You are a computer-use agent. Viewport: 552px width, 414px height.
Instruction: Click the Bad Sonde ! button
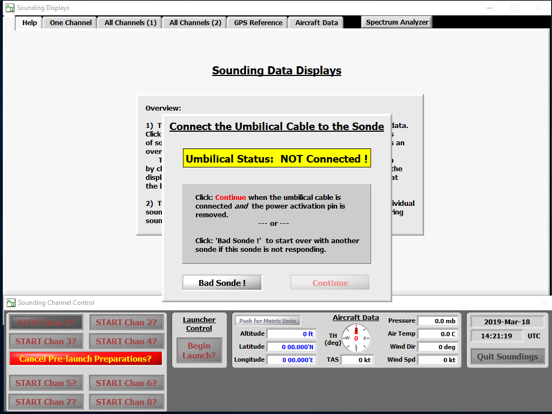222,283
